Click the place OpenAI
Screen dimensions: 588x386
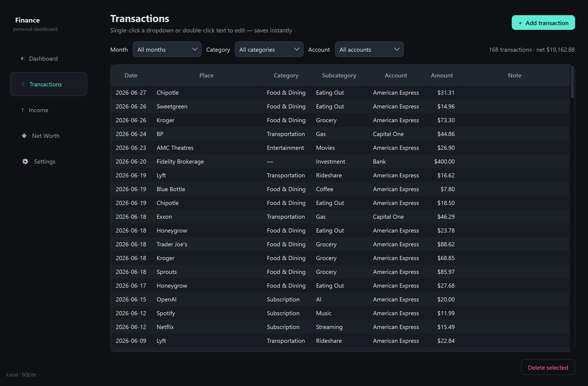coord(167,300)
